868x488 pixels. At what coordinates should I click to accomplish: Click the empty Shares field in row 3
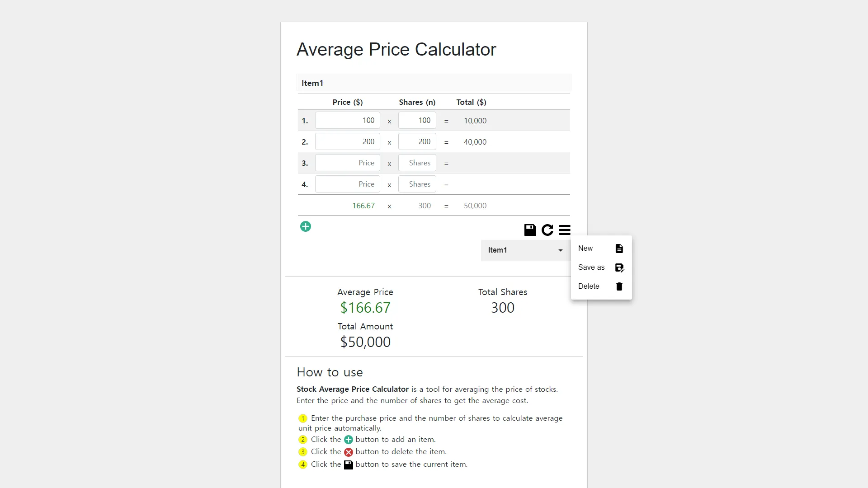click(x=417, y=163)
